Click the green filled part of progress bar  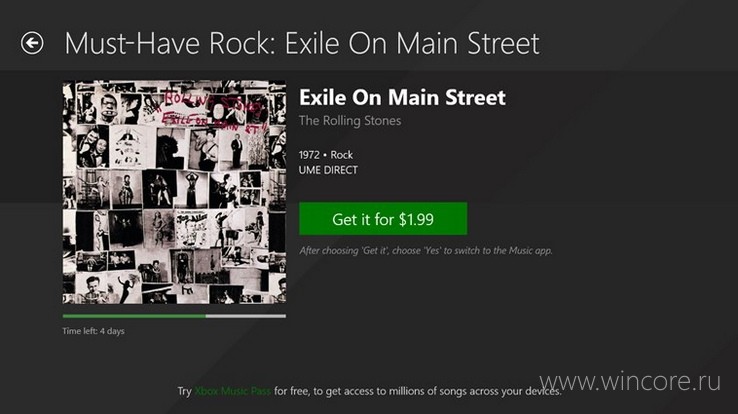point(134,316)
